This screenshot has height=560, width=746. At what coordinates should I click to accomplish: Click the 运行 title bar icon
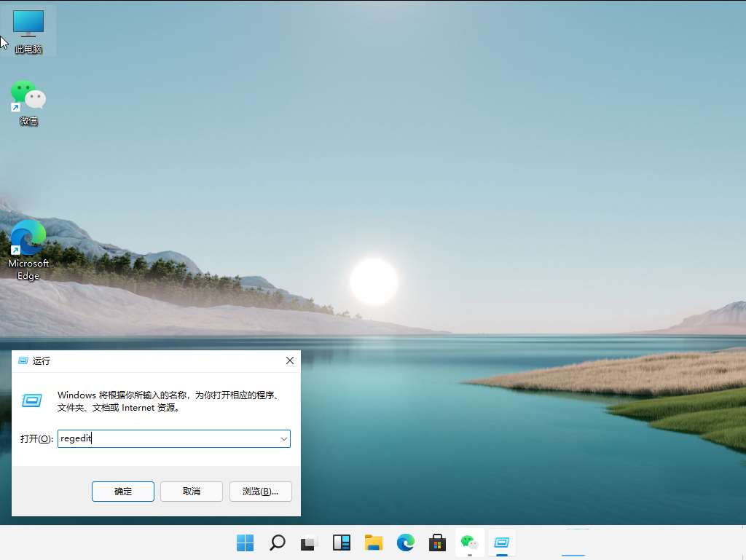pos(23,360)
